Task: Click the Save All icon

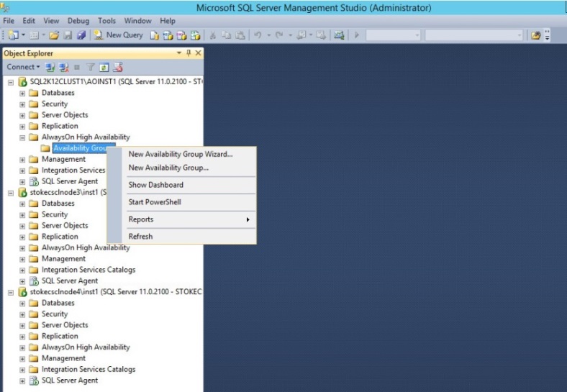Action: pyautogui.click(x=81, y=35)
